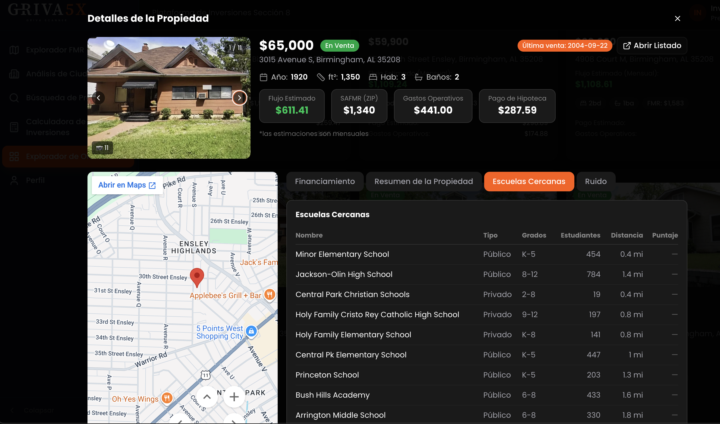The height and width of the screenshot is (424, 720).
Task: Sort schools by Estudiantes column header
Action: point(580,235)
